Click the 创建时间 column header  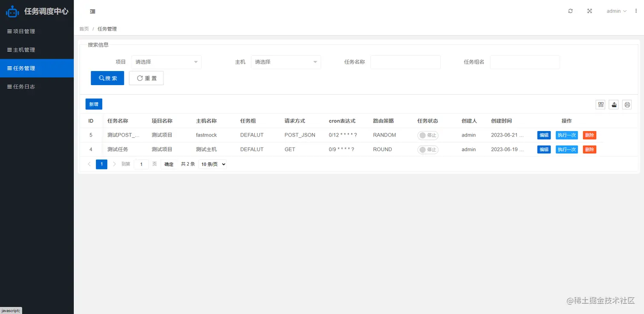click(x=501, y=121)
